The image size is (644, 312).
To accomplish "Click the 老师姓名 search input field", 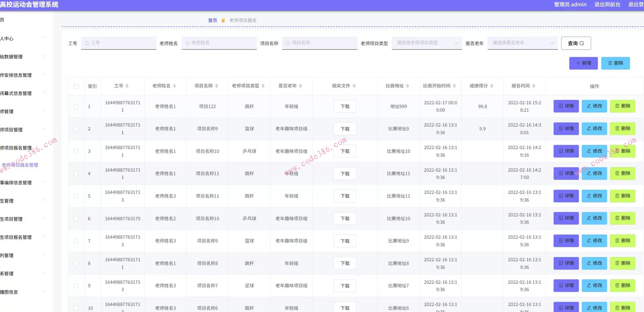I will (x=220, y=43).
